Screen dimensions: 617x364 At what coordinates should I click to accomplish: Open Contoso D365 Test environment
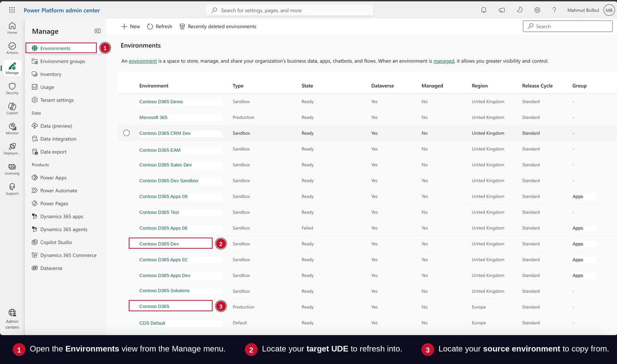coord(159,212)
